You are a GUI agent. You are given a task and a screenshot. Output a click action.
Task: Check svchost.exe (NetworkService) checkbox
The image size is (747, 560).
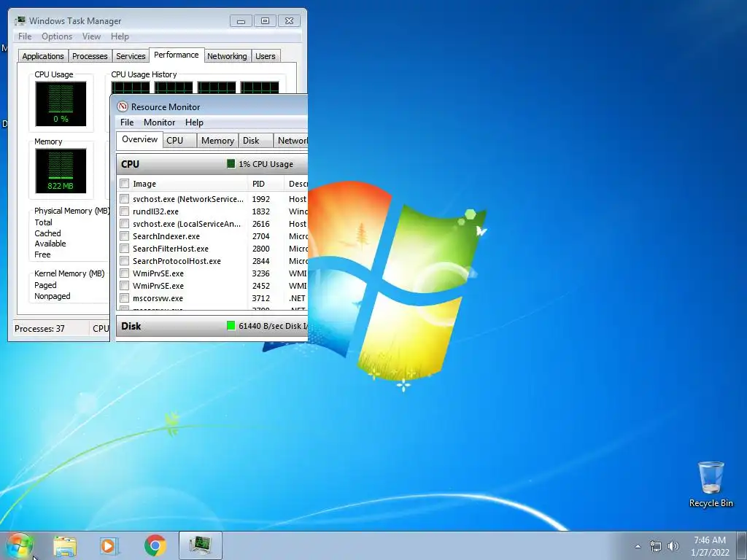(124, 198)
